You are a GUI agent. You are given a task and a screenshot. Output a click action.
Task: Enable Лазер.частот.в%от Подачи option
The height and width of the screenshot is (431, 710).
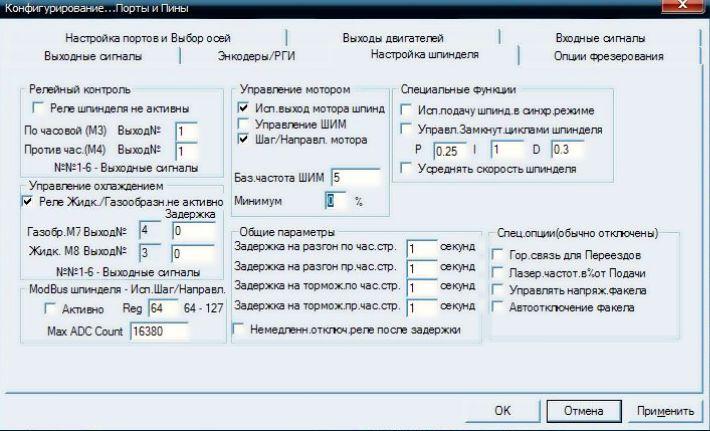coord(500,273)
